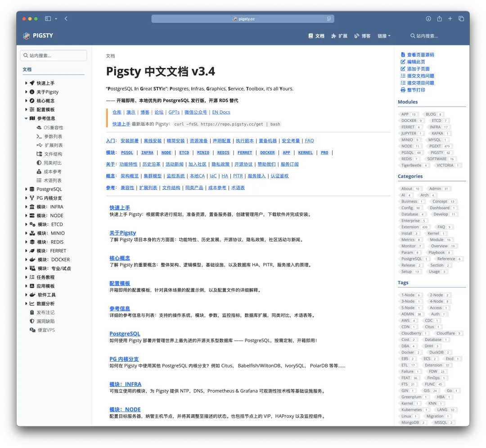Open the 模块: INFRA heading link in content

pyautogui.click(x=125, y=384)
